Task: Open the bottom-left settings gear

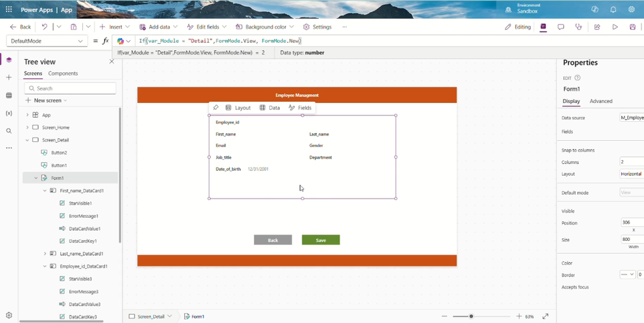Action: point(9,315)
